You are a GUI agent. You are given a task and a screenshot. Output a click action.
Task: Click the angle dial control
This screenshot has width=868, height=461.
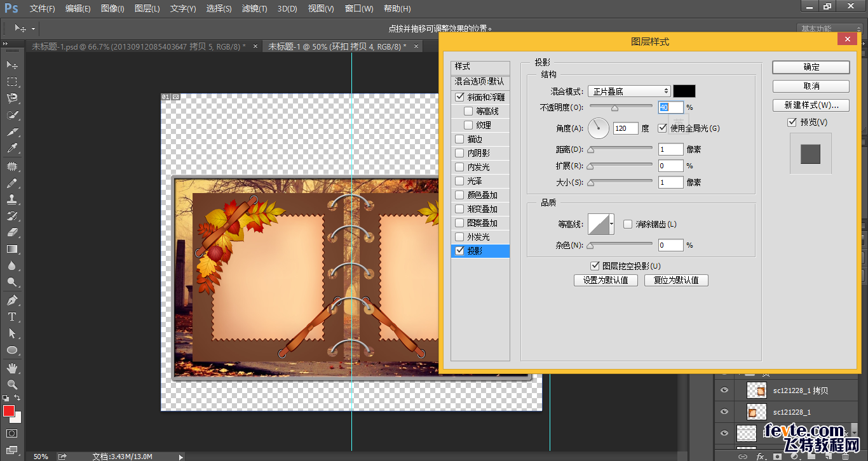pos(599,128)
